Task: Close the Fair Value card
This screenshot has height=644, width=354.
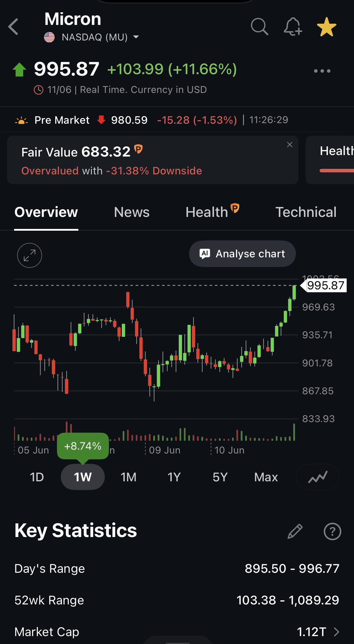Action: (x=290, y=145)
